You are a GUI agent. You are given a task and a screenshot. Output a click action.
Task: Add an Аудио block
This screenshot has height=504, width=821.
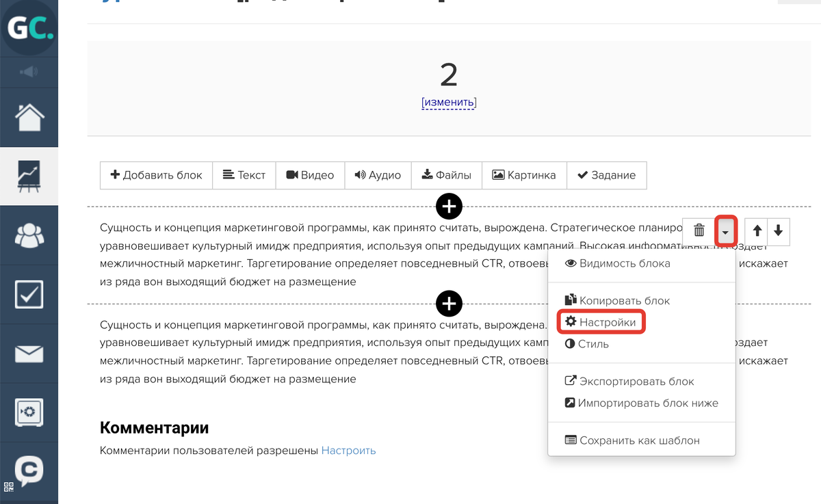coord(378,175)
